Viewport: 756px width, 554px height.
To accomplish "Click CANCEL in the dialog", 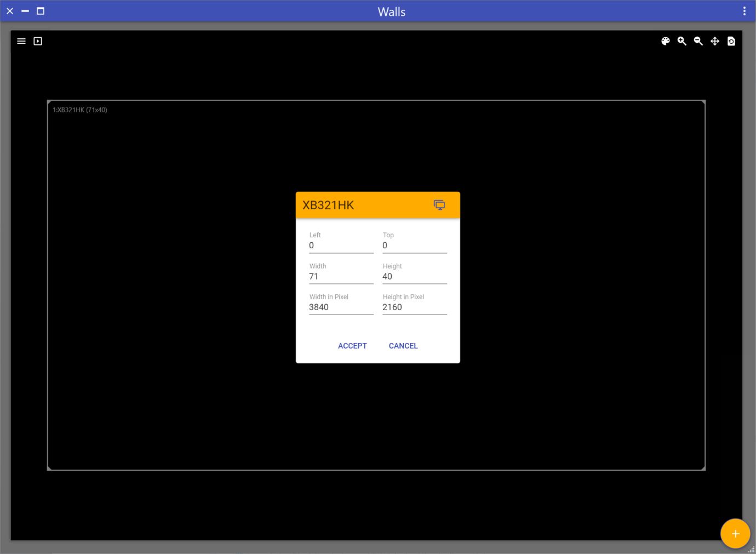I will point(403,346).
